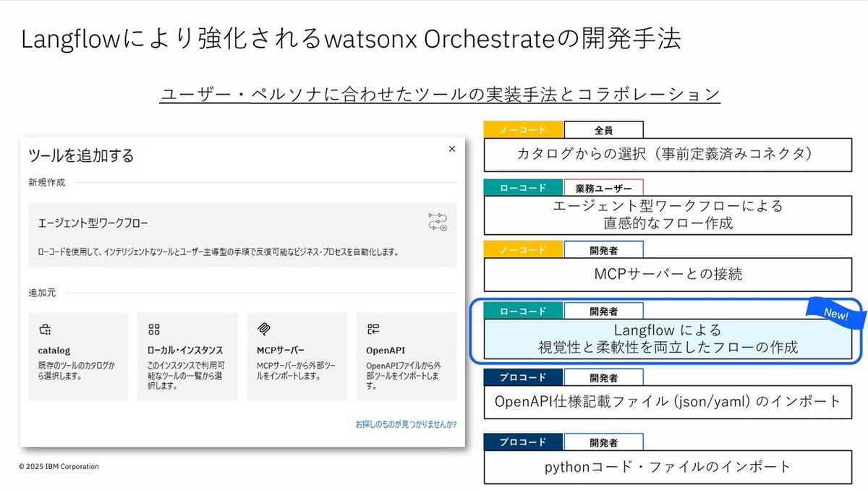The height and width of the screenshot is (490, 868).
Task: Close the ツールを追加する dialog
Action: (x=452, y=149)
